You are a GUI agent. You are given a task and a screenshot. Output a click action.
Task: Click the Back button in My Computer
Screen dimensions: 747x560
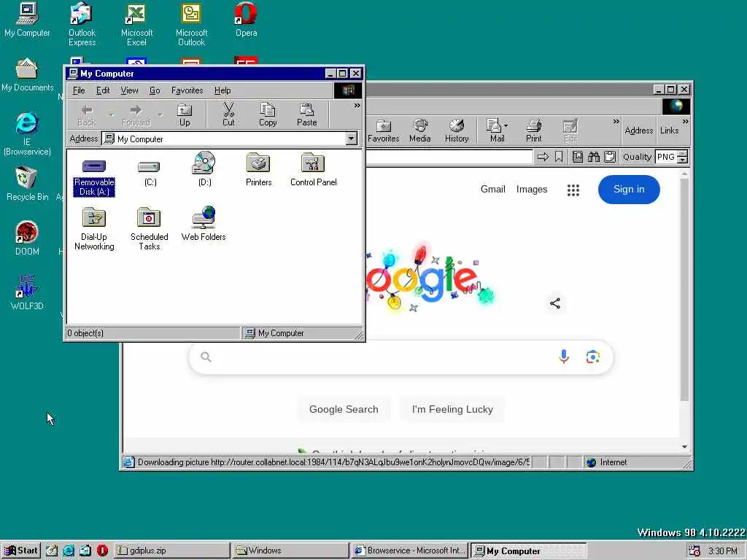86,115
